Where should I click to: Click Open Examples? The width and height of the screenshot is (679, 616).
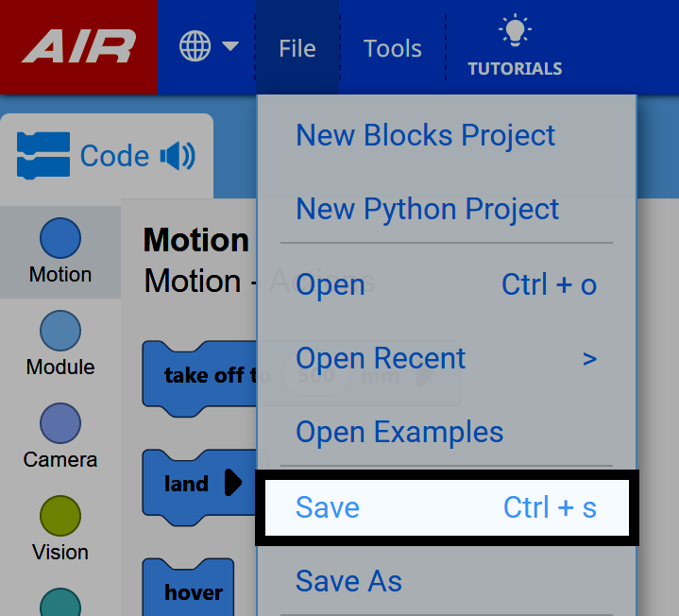399,432
